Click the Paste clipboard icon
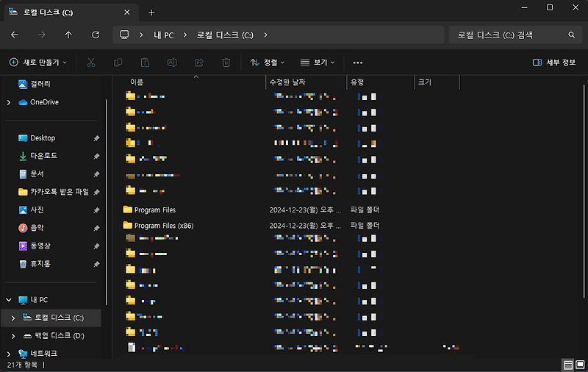588x372 pixels. 145,62
